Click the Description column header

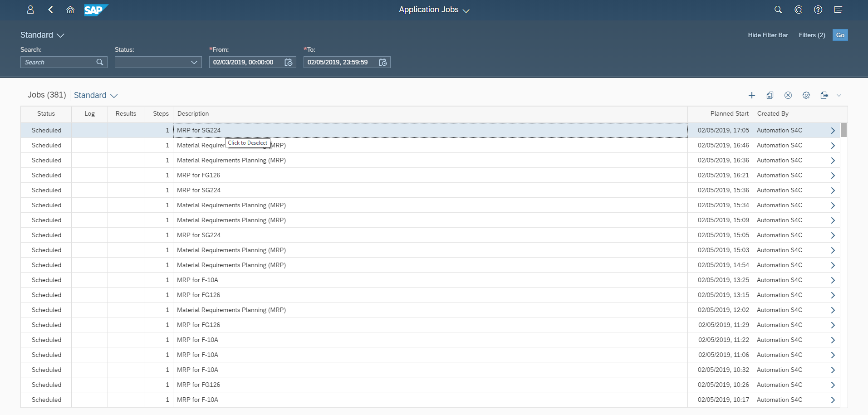(x=430, y=114)
